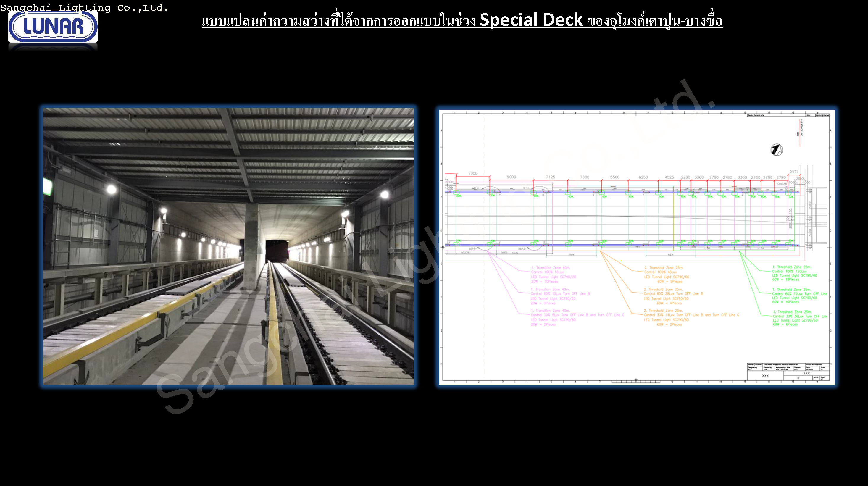The height and width of the screenshot is (486, 868).
Task: Click the LUNAR logo
Action: 53,27
